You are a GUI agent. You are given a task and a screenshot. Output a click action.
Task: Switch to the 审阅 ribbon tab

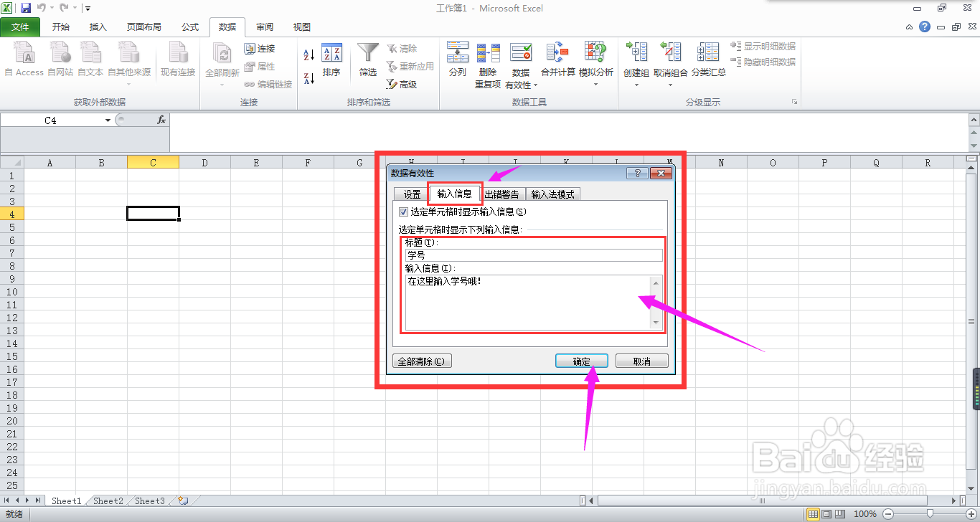(264, 27)
